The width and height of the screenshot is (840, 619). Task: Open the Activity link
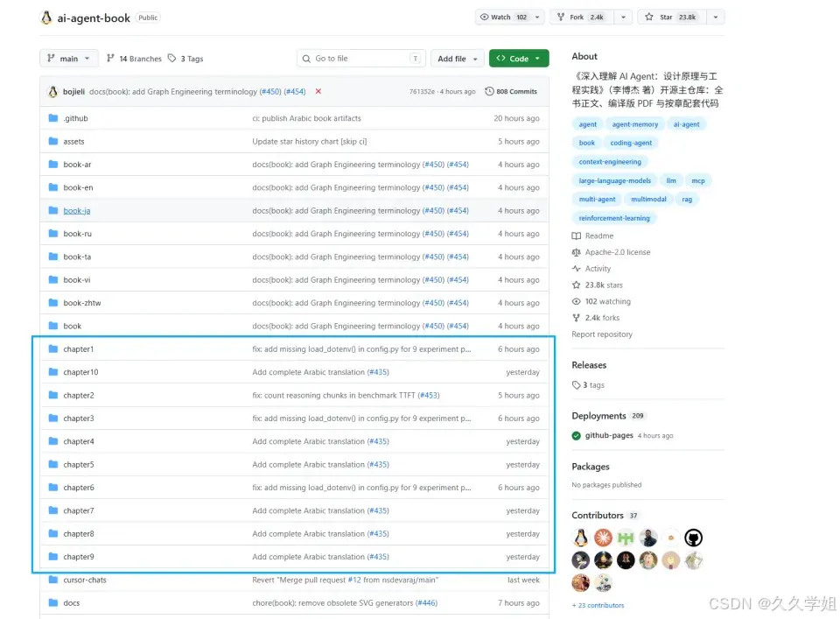[591, 269]
